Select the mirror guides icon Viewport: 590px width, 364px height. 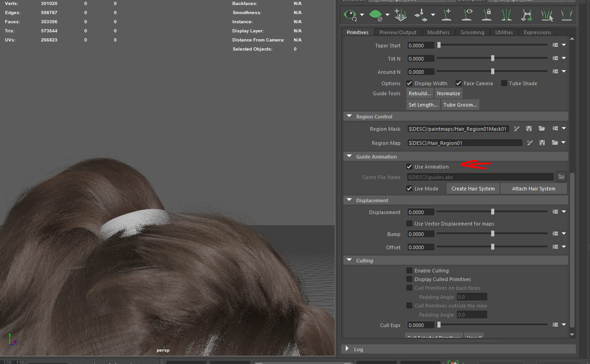(506, 15)
